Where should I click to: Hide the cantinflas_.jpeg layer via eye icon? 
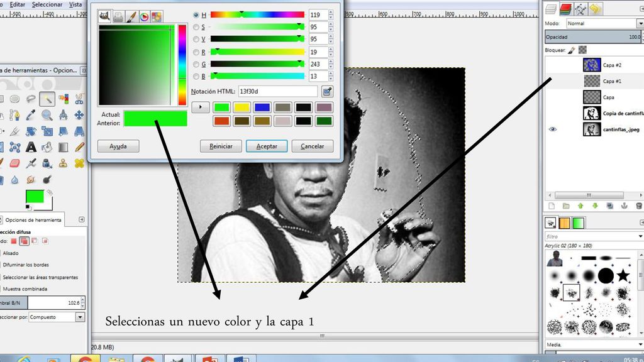click(553, 129)
